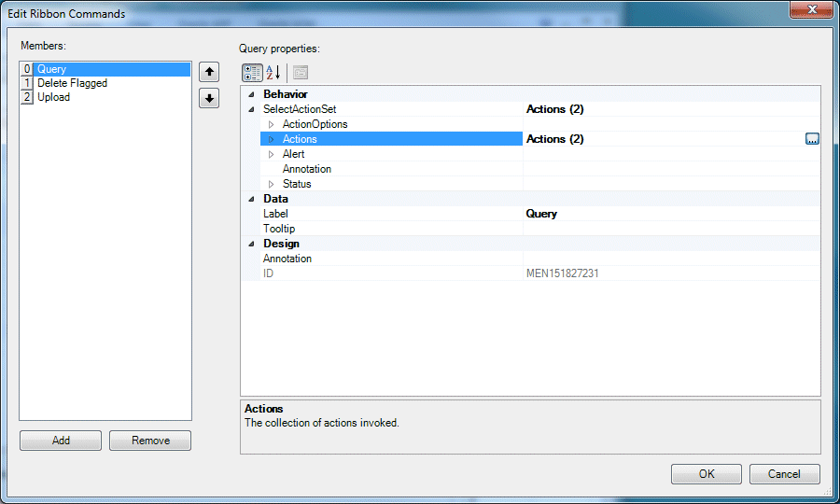Confirm with the OK button
This screenshot has width=840, height=504.
click(707, 474)
